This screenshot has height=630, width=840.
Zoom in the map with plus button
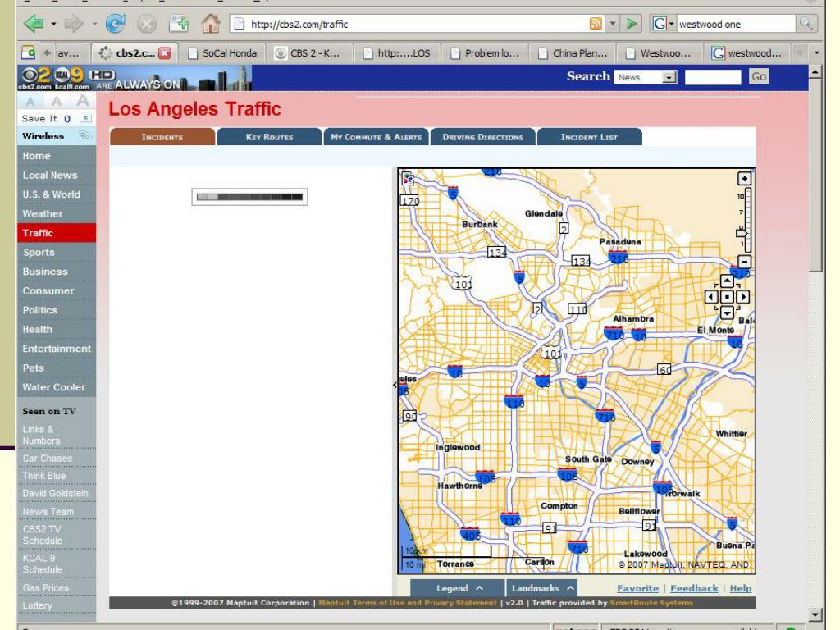pos(744,178)
